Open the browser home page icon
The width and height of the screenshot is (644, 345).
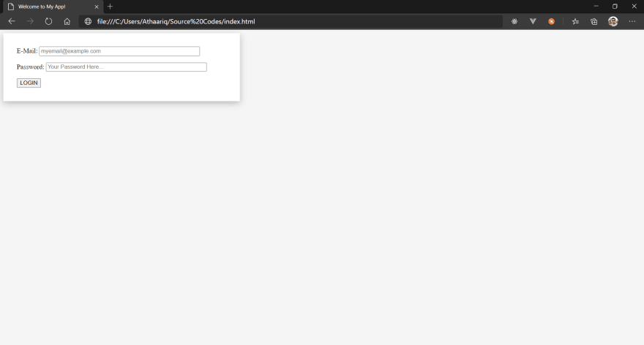(67, 21)
